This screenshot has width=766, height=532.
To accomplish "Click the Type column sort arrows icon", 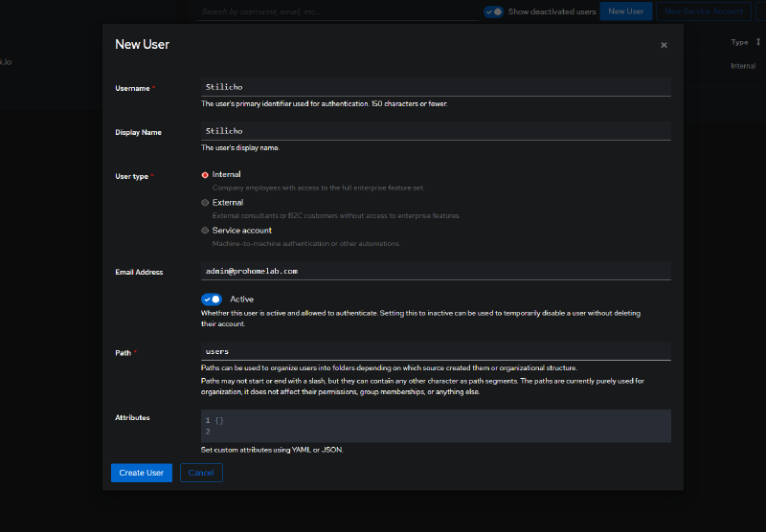I will (x=758, y=42).
